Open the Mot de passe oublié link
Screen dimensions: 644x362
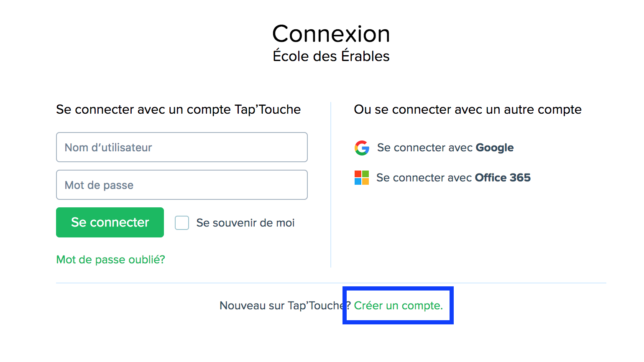click(111, 260)
